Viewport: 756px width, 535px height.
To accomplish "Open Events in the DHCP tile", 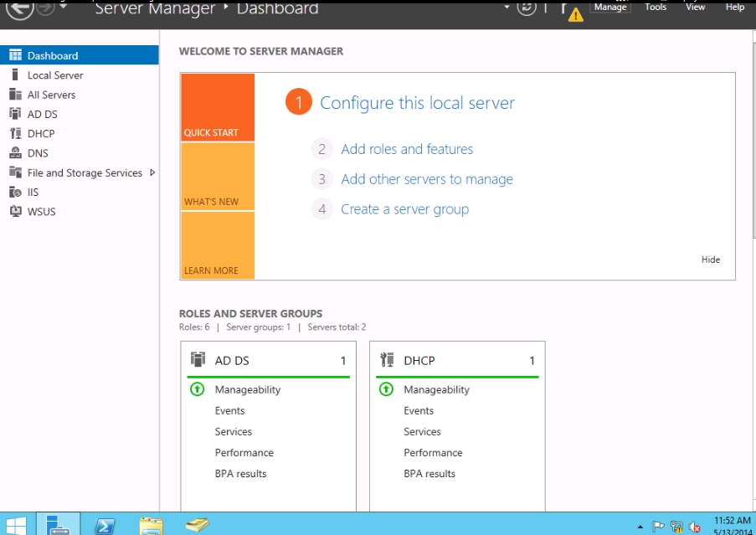I will pyautogui.click(x=419, y=410).
